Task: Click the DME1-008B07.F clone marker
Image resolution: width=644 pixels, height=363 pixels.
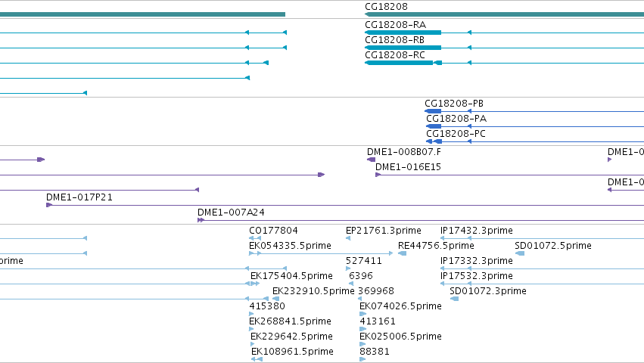Action: pyautogui.click(x=372, y=160)
